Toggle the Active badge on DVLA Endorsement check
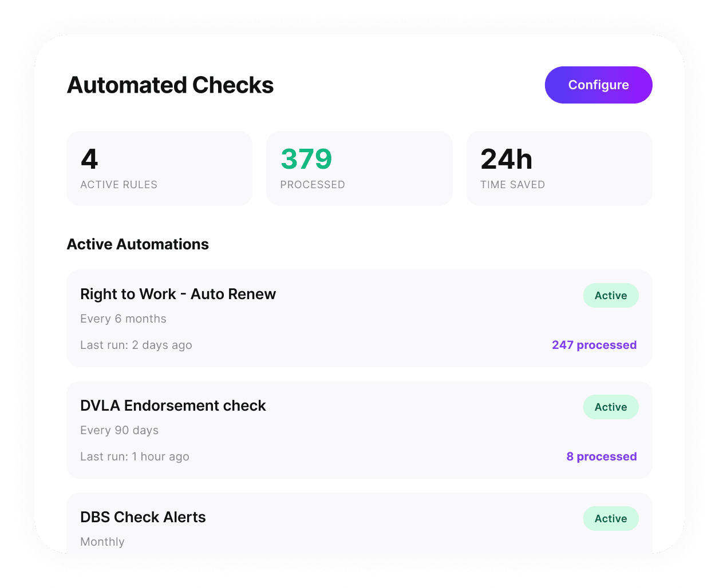The height and width of the screenshot is (588, 719). click(x=611, y=407)
